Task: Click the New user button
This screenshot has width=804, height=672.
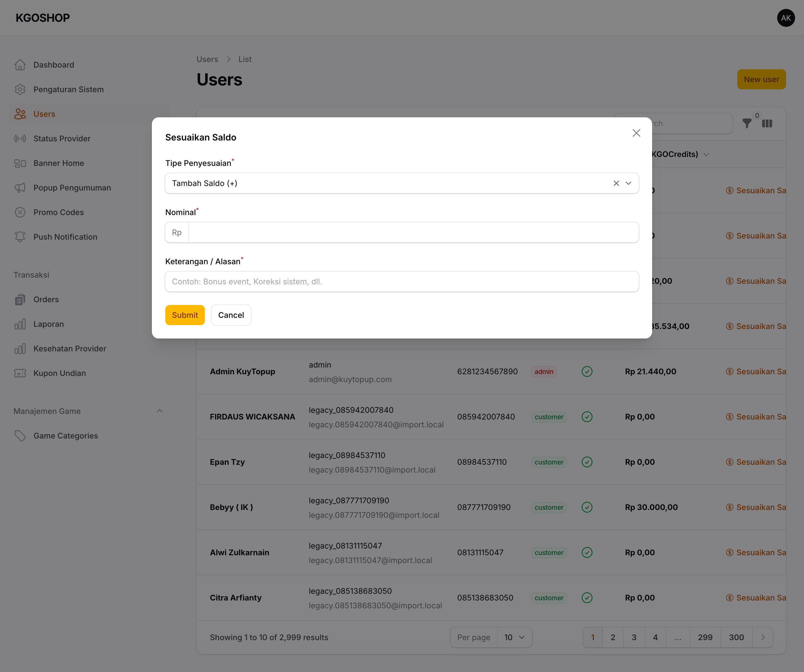Action: (x=761, y=79)
